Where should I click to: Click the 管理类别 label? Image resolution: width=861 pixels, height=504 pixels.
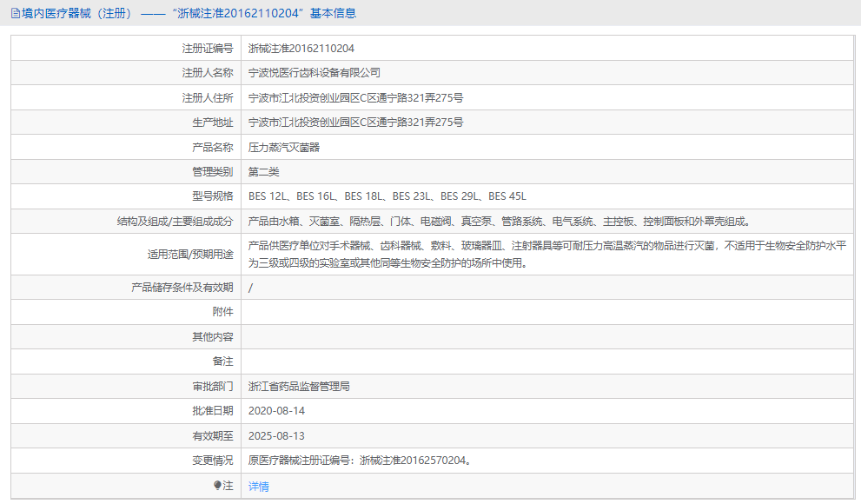point(213,172)
